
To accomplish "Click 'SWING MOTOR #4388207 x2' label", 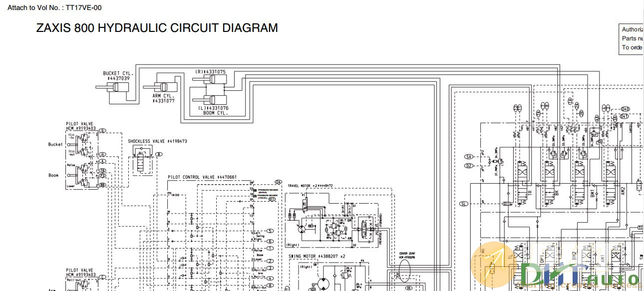I will pyautogui.click(x=318, y=256).
